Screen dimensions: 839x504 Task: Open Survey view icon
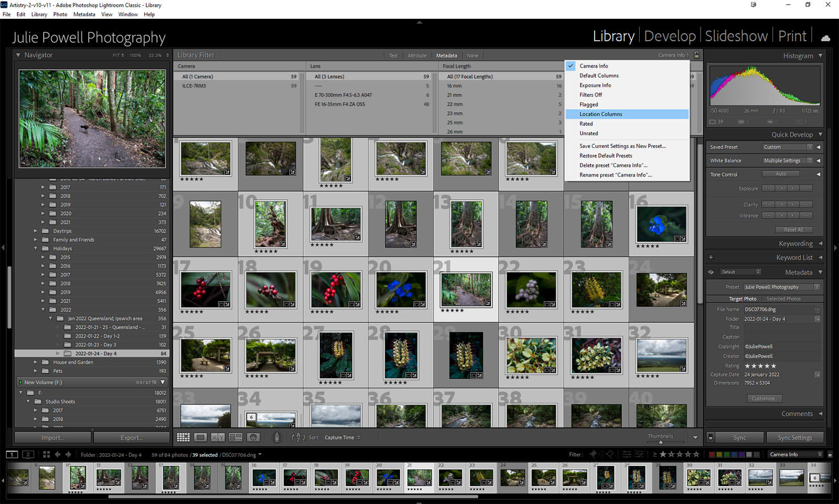tap(235, 437)
